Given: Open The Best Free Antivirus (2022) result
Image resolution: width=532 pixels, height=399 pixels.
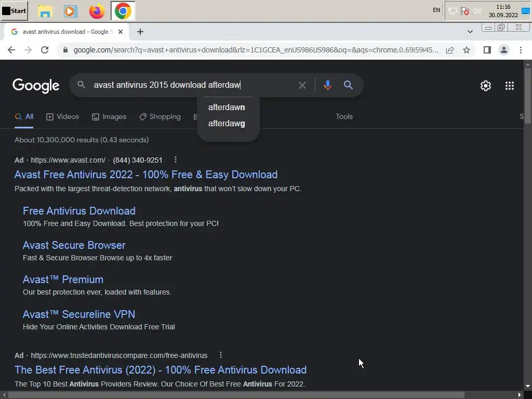Looking at the screenshot, I should click(161, 370).
